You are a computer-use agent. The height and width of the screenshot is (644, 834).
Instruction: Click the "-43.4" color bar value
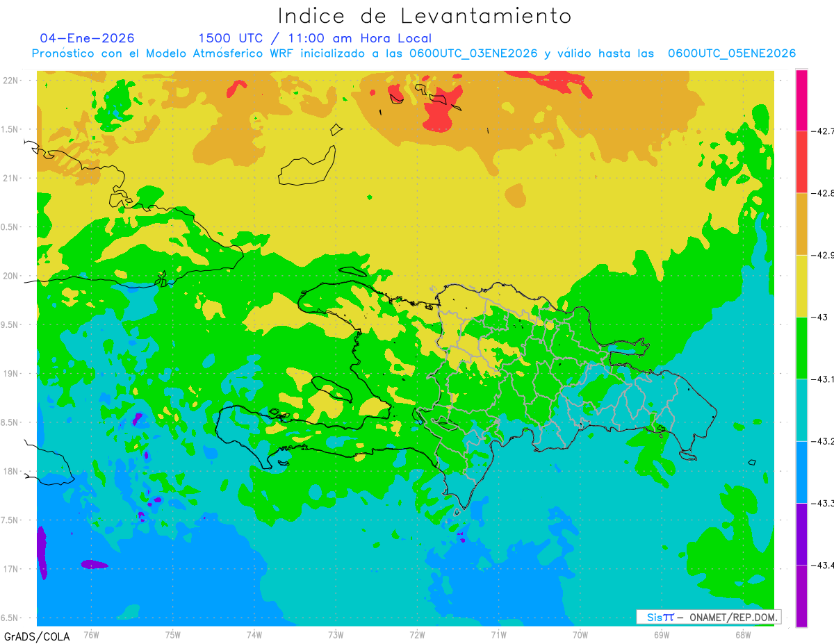point(823,565)
